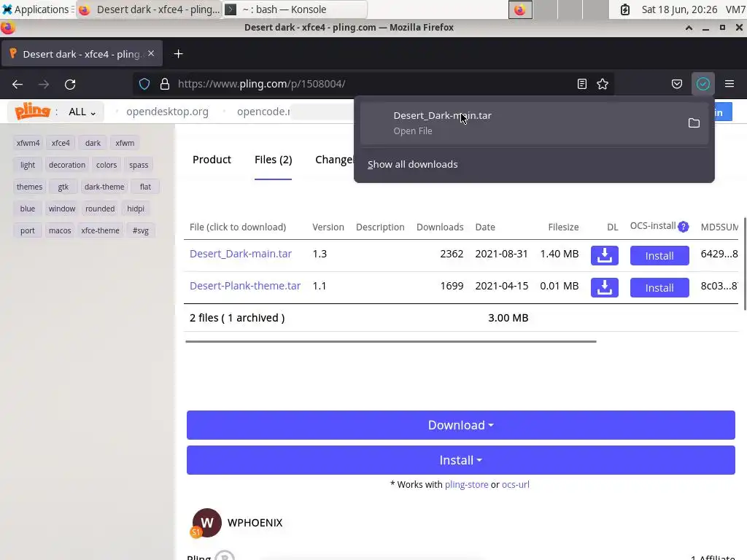This screenshot has height=560, width=747.
Task: Click the address bar URL
Action: pos(262,84)
